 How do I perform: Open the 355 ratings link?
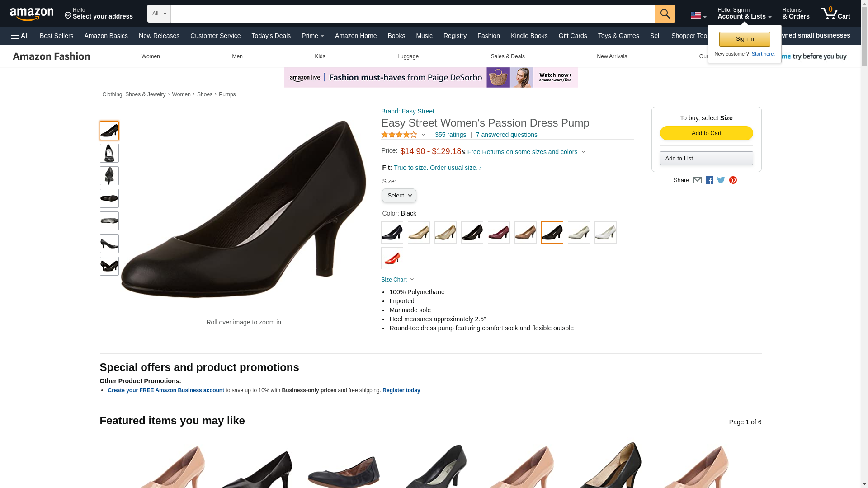click(x=450, y=135)
